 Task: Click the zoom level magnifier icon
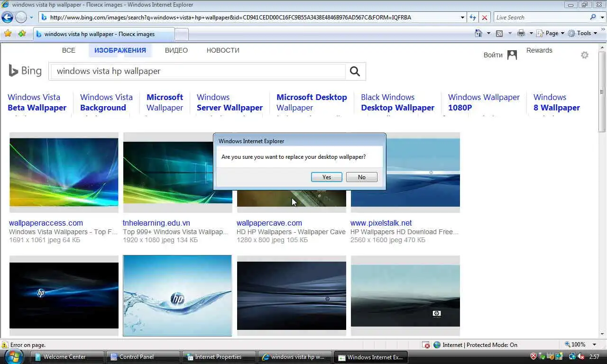[x=567, y=345]
